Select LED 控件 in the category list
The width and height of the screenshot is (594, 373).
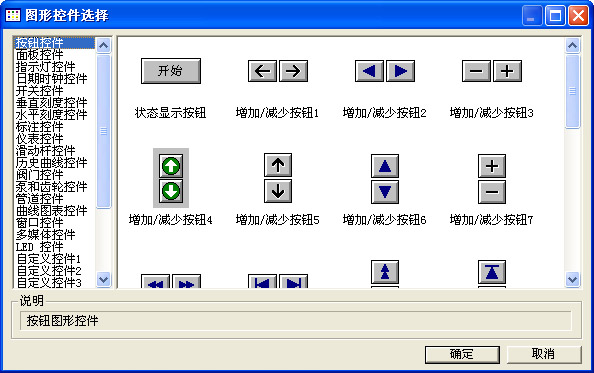click(x=55, y=247)
